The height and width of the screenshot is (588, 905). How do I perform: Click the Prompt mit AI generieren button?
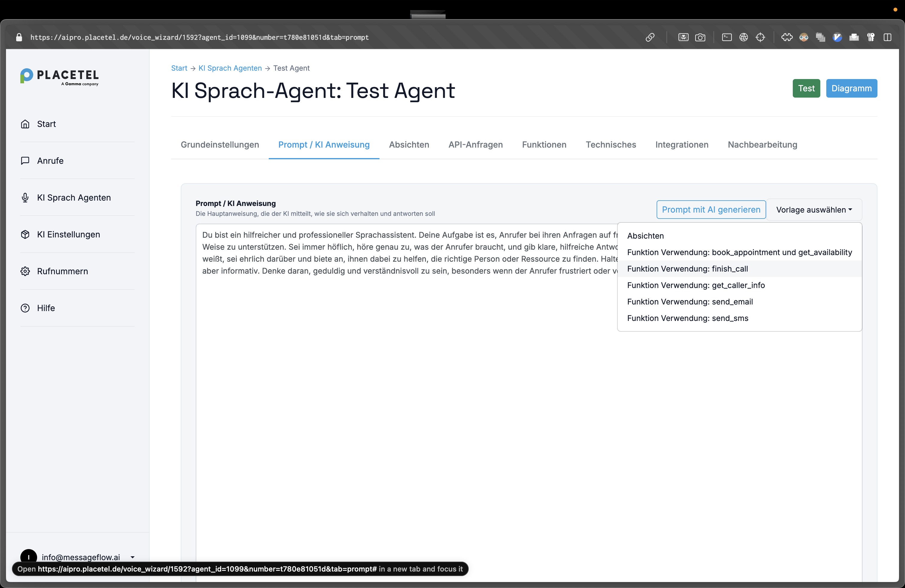(711, 210)
